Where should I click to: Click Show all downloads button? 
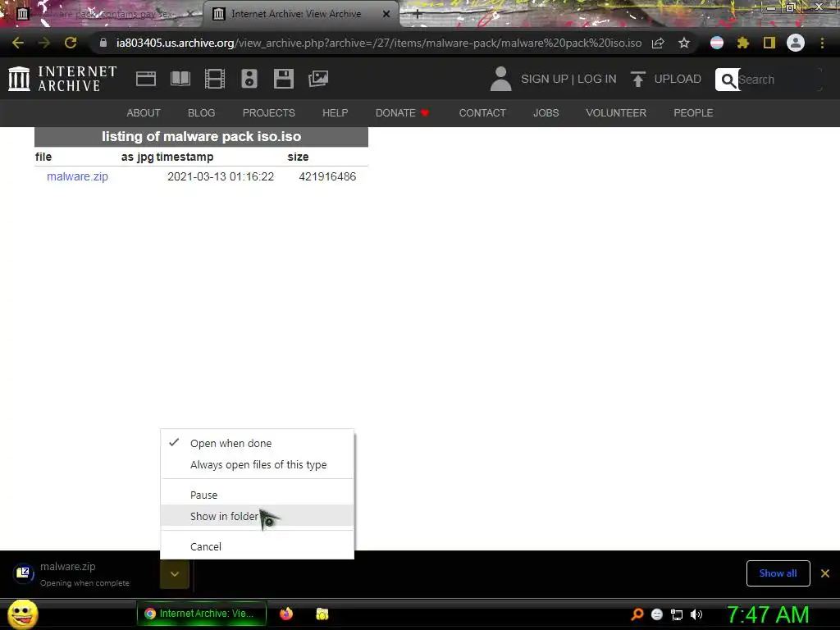point(778,573)
